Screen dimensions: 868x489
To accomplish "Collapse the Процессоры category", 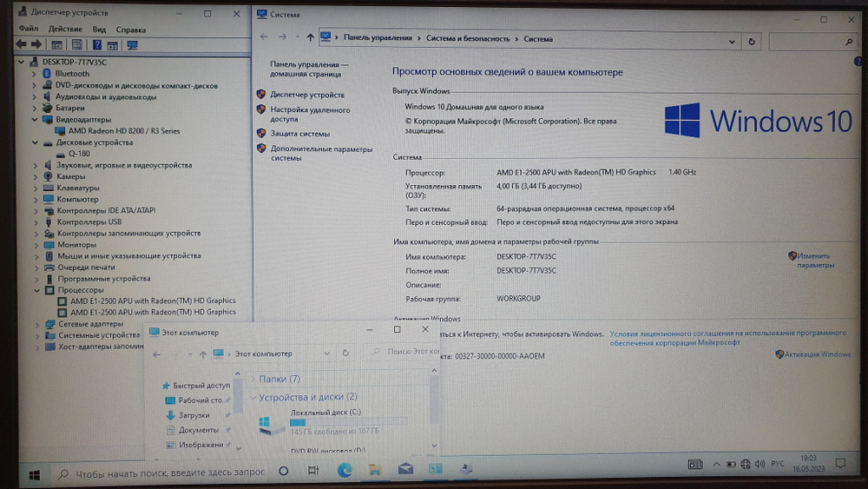I will [37, 290].
